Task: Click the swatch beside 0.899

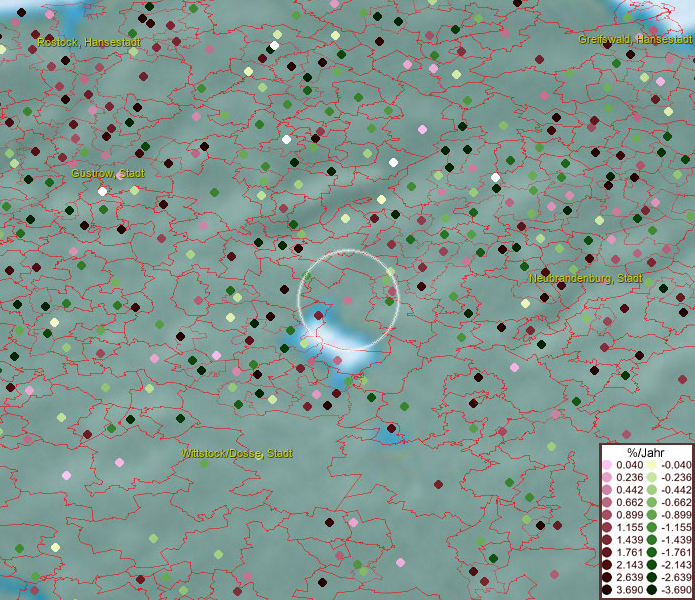Action: pos(607,515)
